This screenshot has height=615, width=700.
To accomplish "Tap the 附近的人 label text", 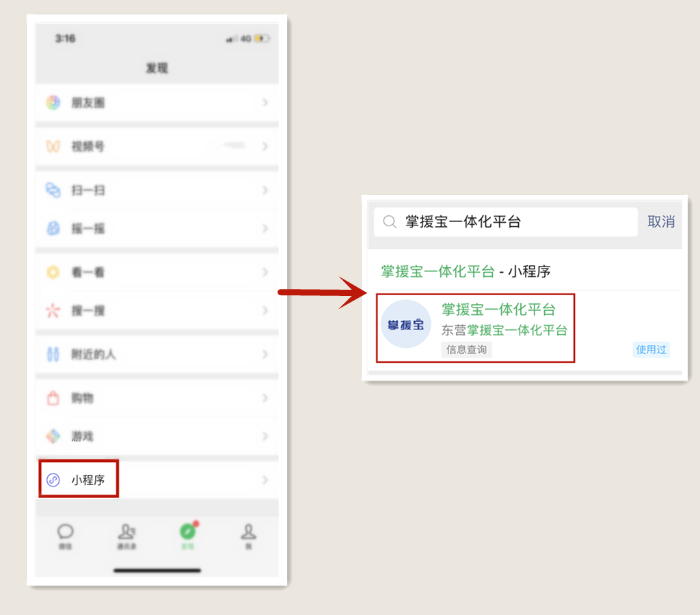I will pos(94,354).
